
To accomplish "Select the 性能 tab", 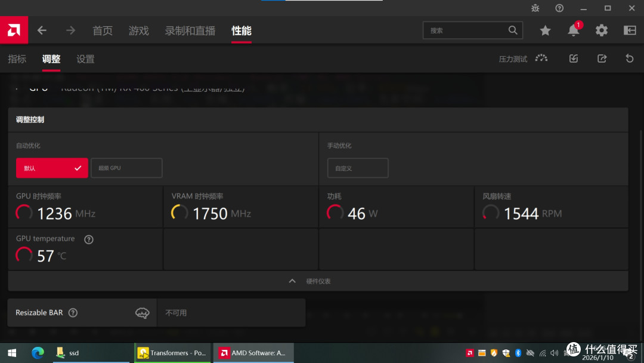I will [x=241, y=30].
